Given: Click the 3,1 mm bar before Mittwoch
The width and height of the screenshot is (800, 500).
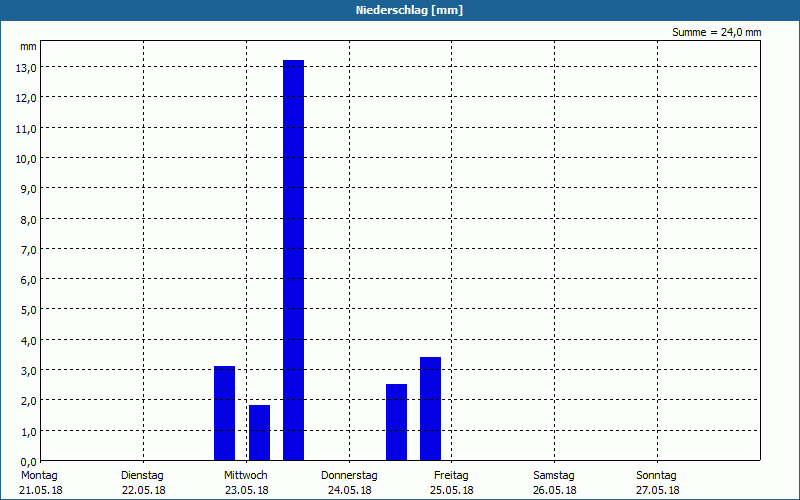Looking at the screenshot, I should pos(224,413).
